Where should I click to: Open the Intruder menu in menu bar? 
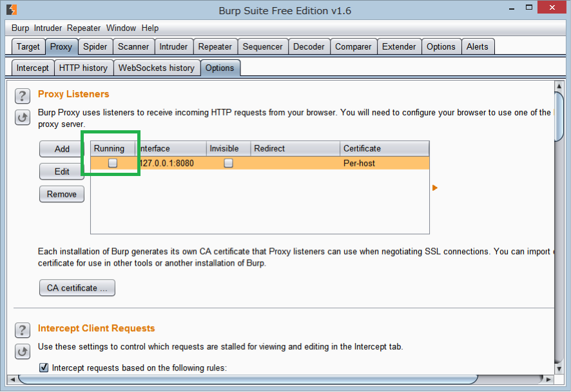click(x=48, y=28)
